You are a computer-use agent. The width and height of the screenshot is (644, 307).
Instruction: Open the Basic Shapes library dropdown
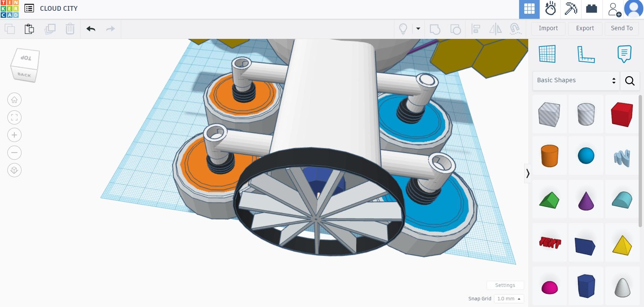click(576, 81)
